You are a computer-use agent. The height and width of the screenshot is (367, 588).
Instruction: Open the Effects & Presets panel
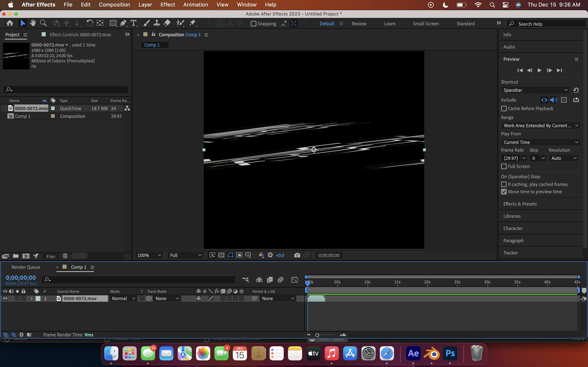(520, 204)
